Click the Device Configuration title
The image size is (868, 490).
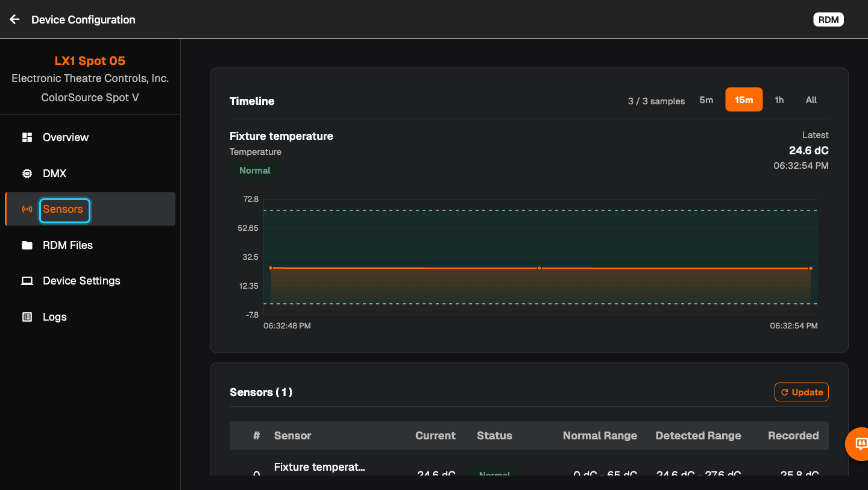[x=83, y=20]
